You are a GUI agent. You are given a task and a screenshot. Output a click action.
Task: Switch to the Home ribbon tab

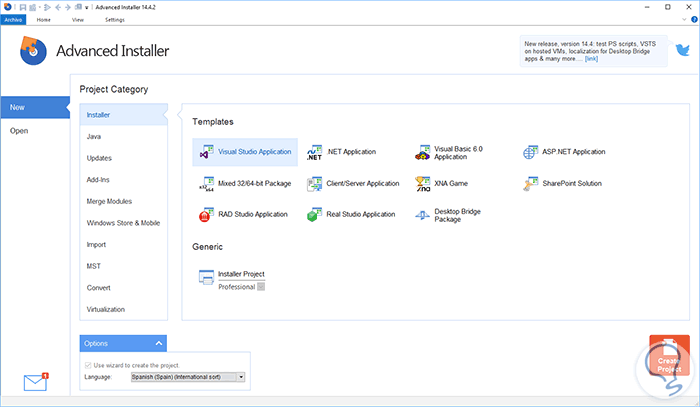tap(43, 20)
